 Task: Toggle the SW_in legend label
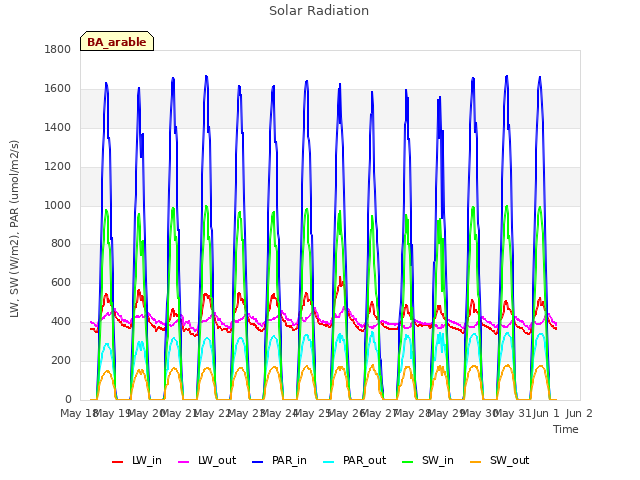point(438,460)
